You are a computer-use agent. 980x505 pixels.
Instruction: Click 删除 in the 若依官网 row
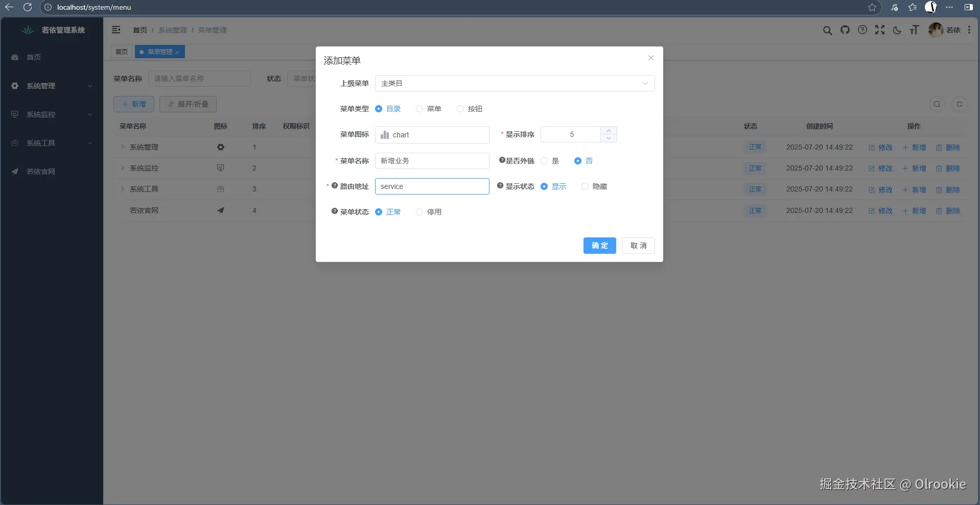(x=948, y=211)
